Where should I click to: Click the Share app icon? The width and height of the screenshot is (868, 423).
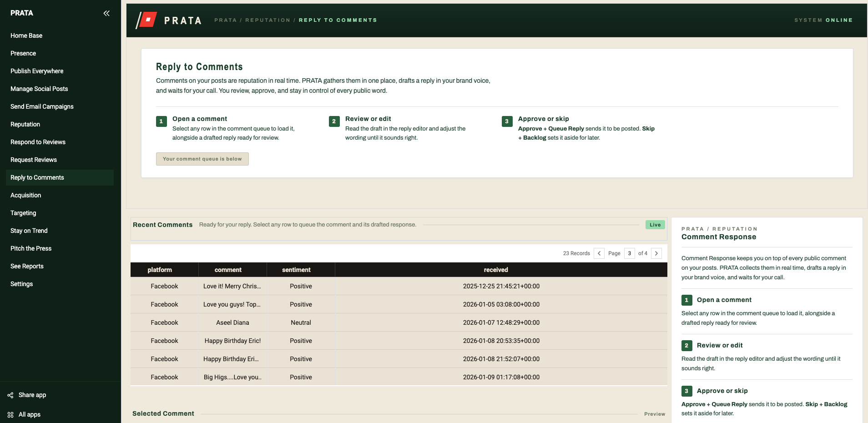coord(10,395)
